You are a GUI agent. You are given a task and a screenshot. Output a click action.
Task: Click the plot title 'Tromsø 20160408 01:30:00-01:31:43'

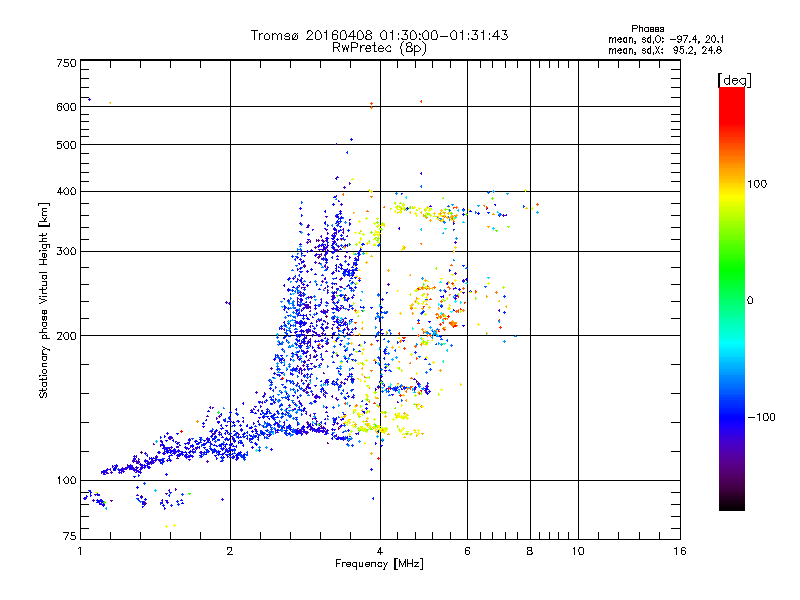coord(379,35)
